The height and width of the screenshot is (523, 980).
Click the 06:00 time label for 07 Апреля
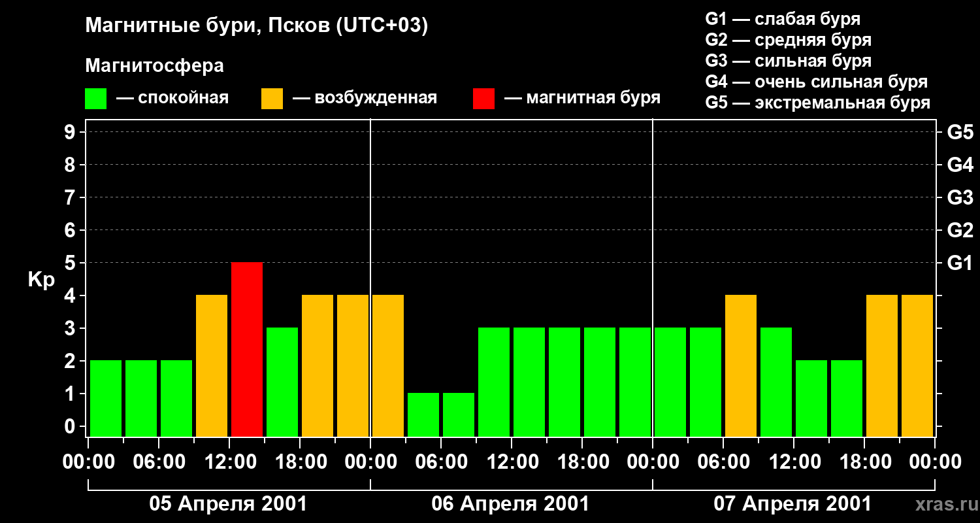pyautogui.click(x=723, y=462)
